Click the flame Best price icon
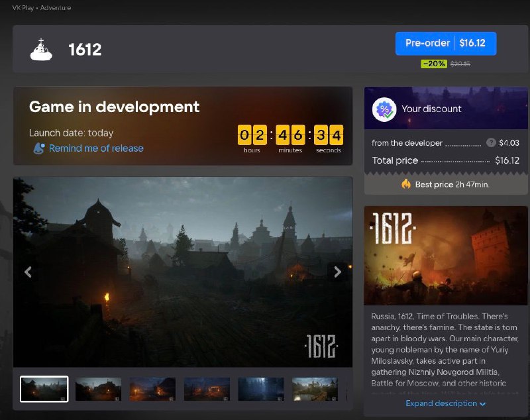 [x=406, y=184]
